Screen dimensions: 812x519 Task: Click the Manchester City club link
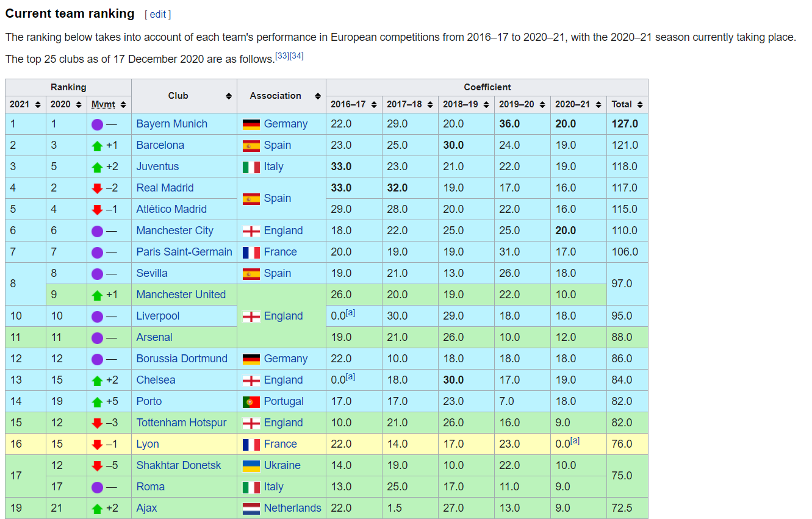pos(174,231)
